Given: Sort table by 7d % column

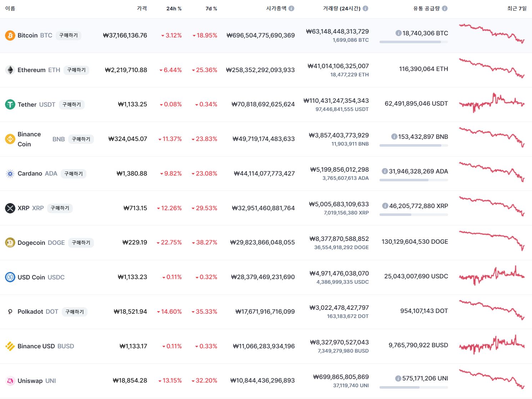Looking at the screenshot, I should [211, 9].
